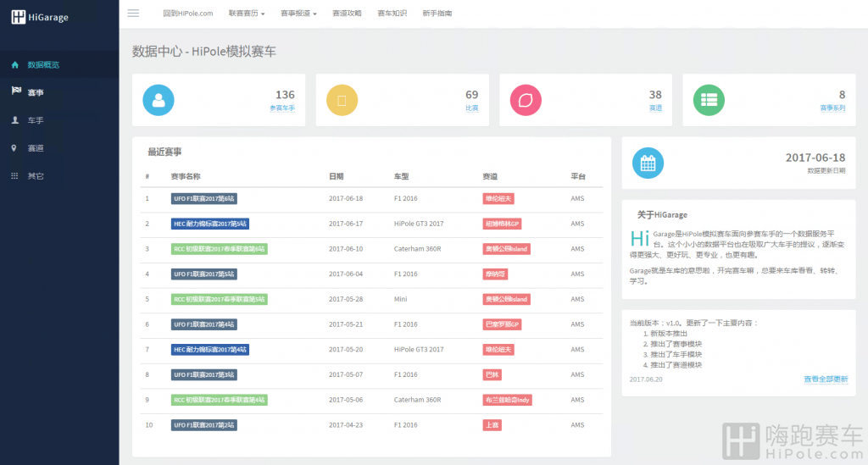Go to 回到HiPole.com in top navigation
This screenshot has width=868, height=465.
[187, 14]
